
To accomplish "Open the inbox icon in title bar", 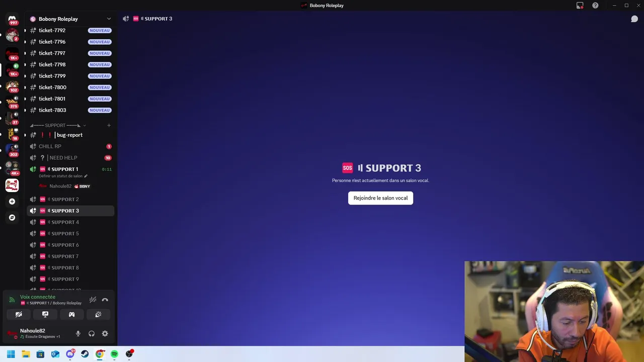I will point(580,6).
